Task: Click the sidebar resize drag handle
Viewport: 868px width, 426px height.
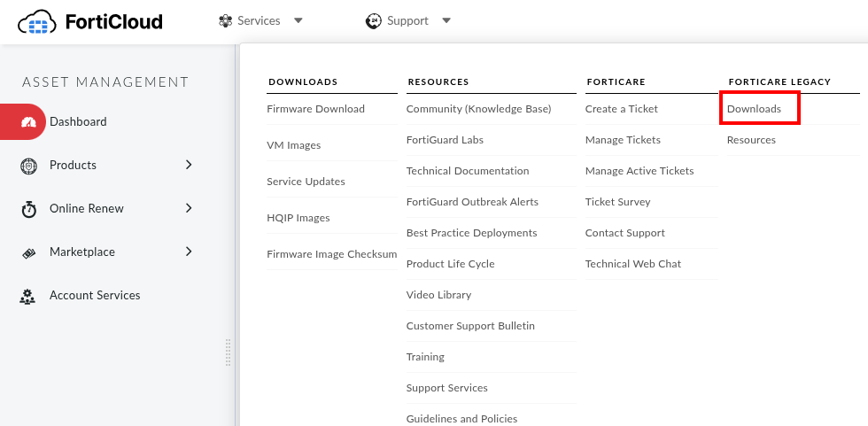Action: 229,352
